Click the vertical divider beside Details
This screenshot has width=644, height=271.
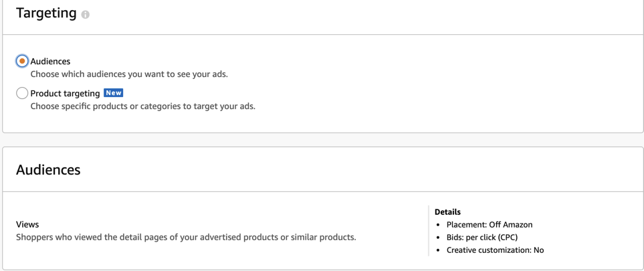pos(429,231)
